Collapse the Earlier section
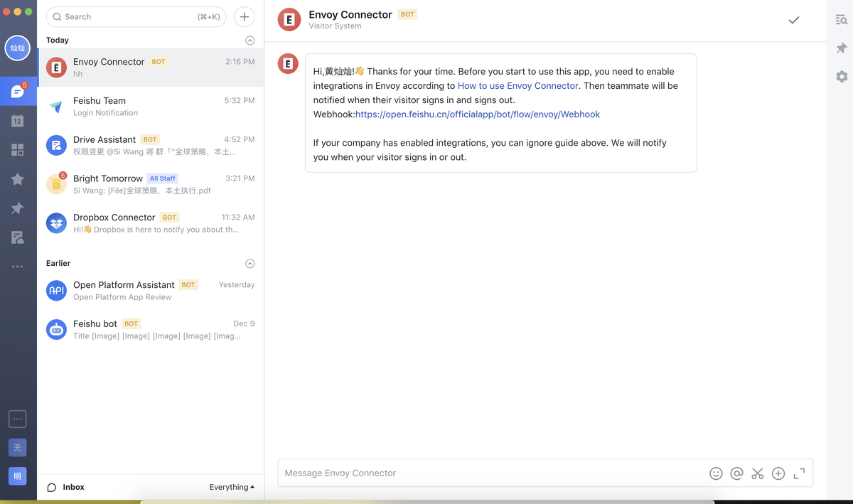 [x=250, y=264]
